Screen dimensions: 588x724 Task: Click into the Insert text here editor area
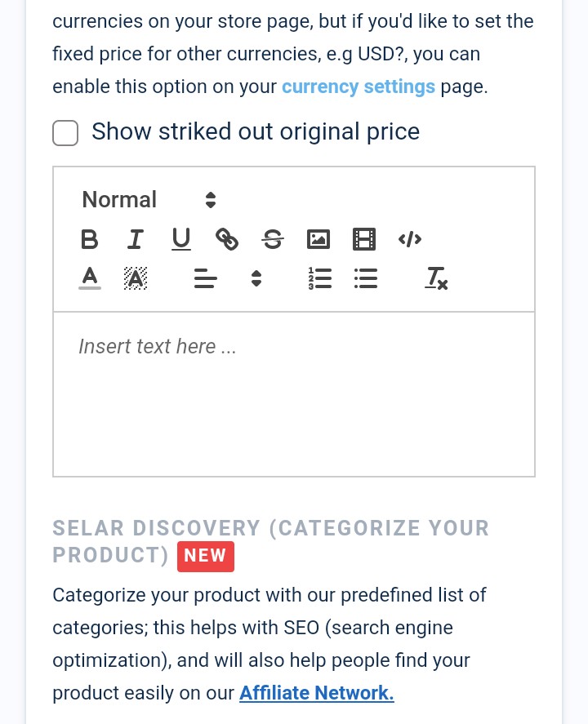point(294,394)
